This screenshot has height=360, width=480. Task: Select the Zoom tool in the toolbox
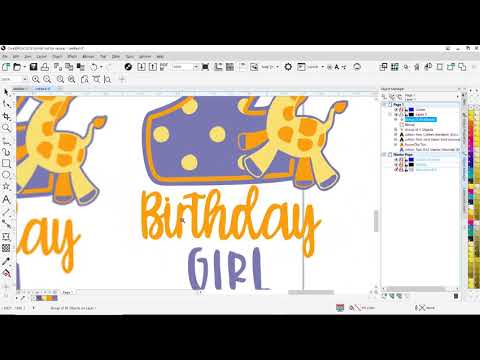(x=6, y=128)
